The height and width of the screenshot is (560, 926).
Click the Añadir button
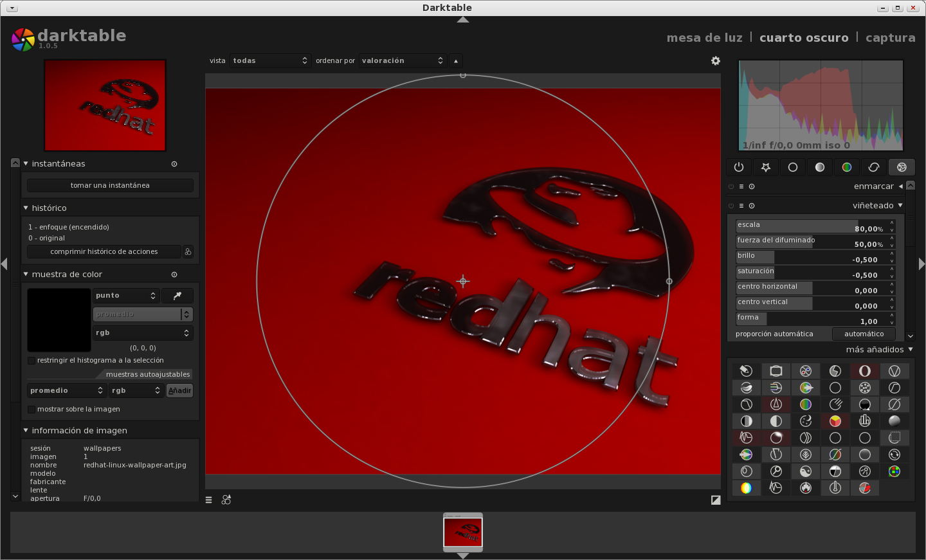(179, 390)
